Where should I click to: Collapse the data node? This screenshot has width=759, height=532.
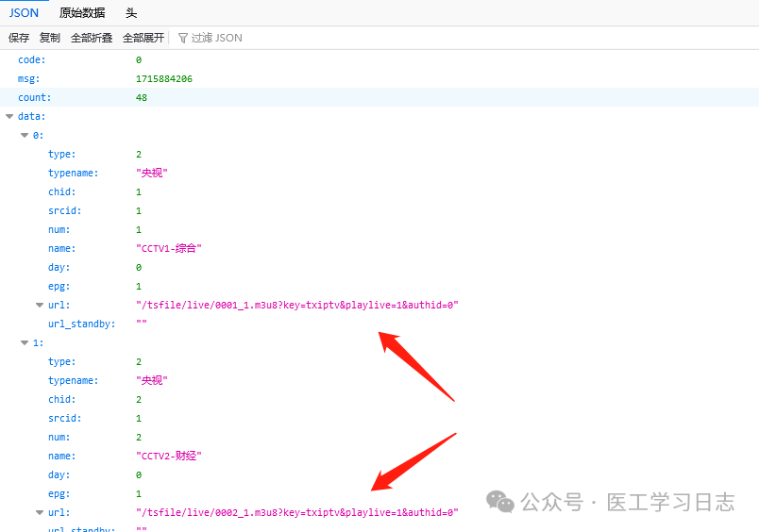[9, 116]
